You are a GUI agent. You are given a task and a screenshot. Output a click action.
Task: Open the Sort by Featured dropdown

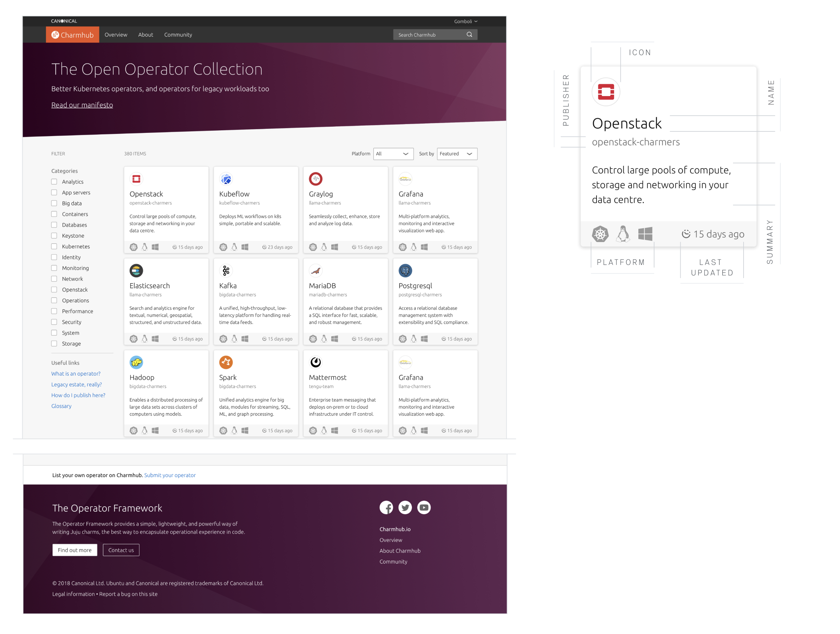click(457, 154)
